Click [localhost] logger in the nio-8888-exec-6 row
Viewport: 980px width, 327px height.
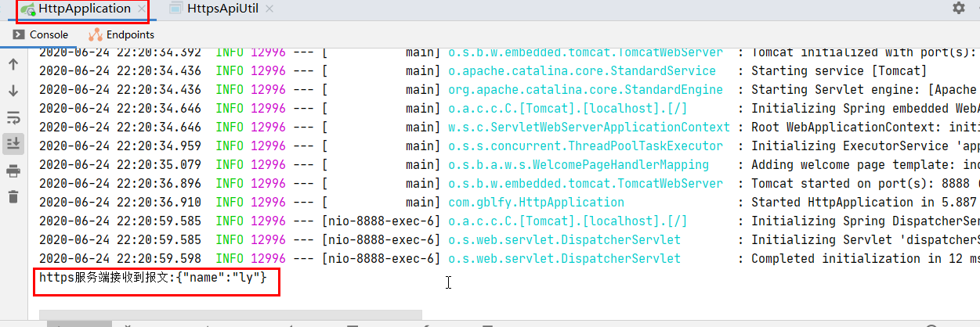[568, 221]
